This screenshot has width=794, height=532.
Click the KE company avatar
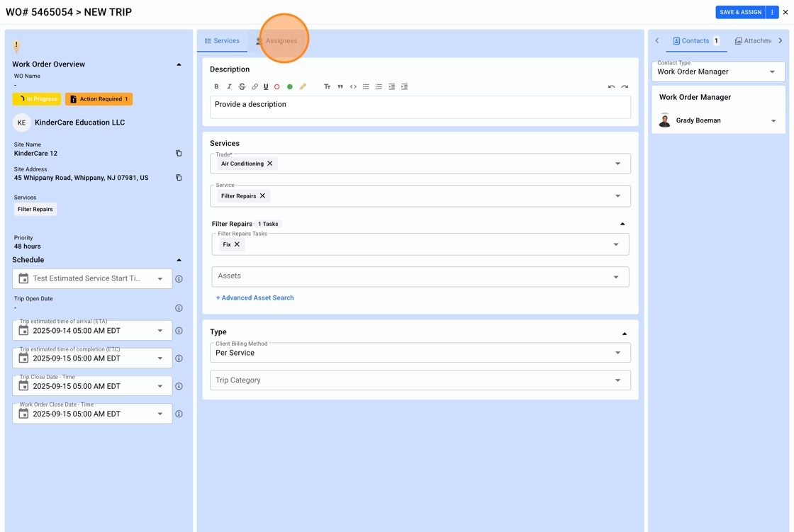21,123
